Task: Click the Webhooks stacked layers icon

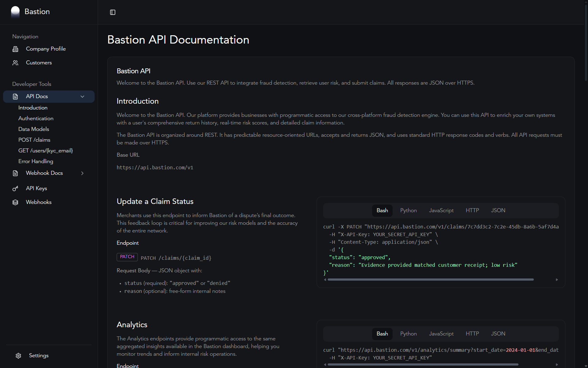Action: click(15, 202)
